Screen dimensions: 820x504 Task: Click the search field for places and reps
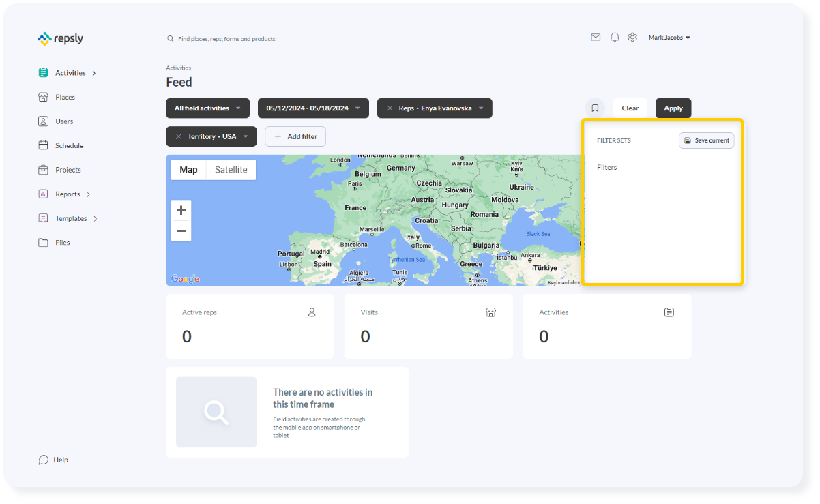coord(226,39)
